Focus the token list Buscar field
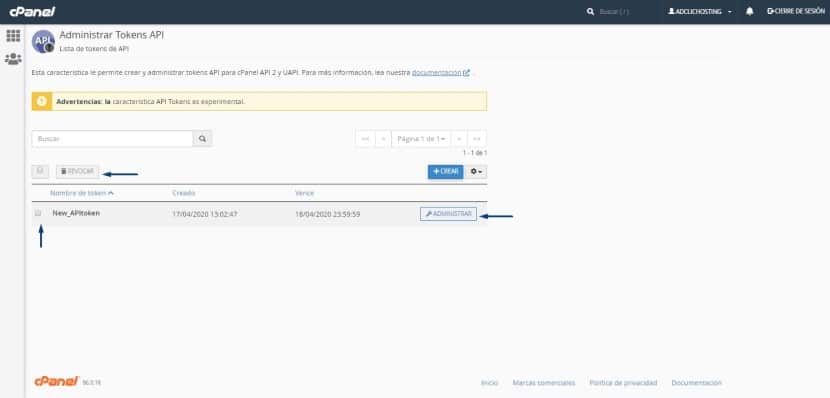The image size is (830, 398). coord(112,139)
